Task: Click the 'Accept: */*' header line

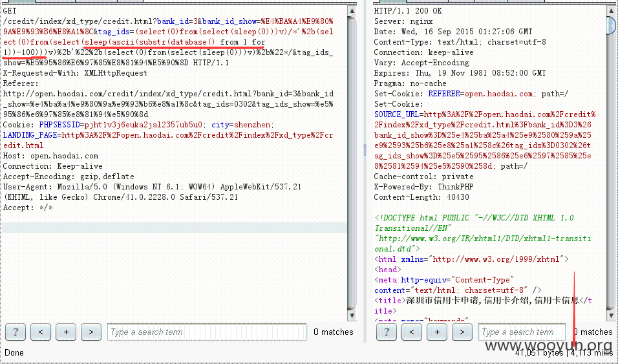Action: (28, 208)
